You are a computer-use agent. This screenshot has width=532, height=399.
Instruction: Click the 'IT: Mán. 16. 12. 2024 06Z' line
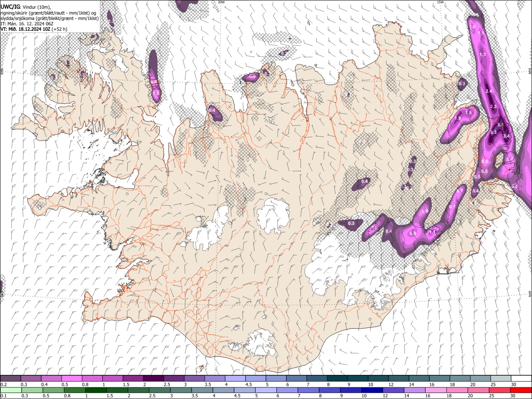click(27, 24)
